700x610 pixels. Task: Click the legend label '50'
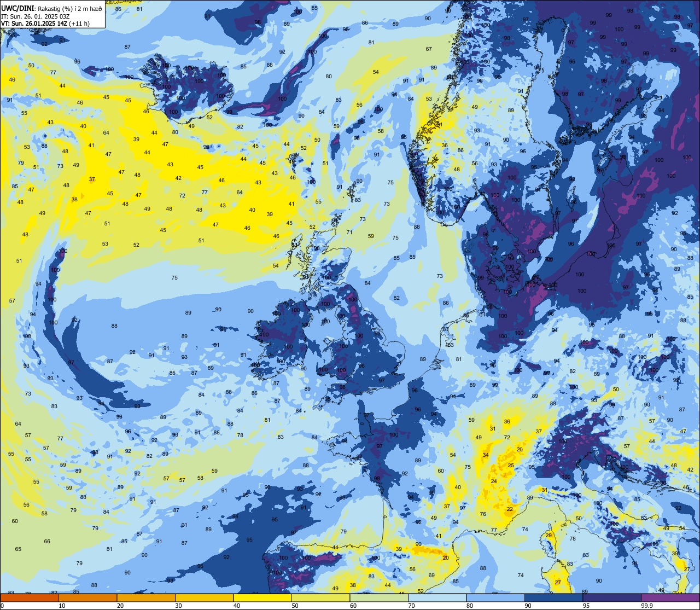tap(295, 606)
